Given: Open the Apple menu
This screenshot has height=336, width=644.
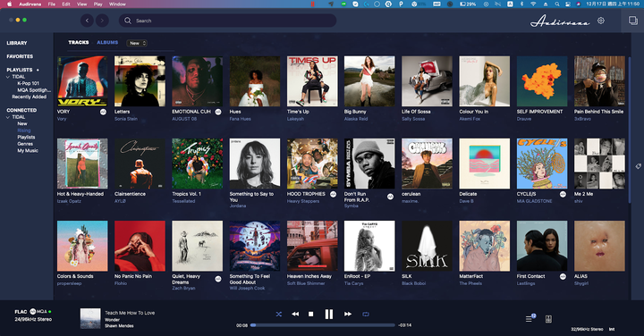Looking at the screenshot, I should point(9,4).
